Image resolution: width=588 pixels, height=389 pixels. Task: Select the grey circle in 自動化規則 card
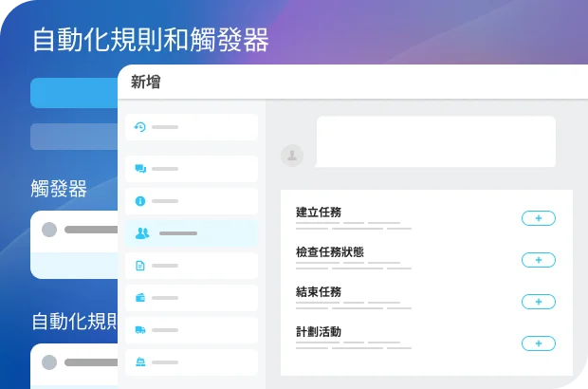pos(49,362)
